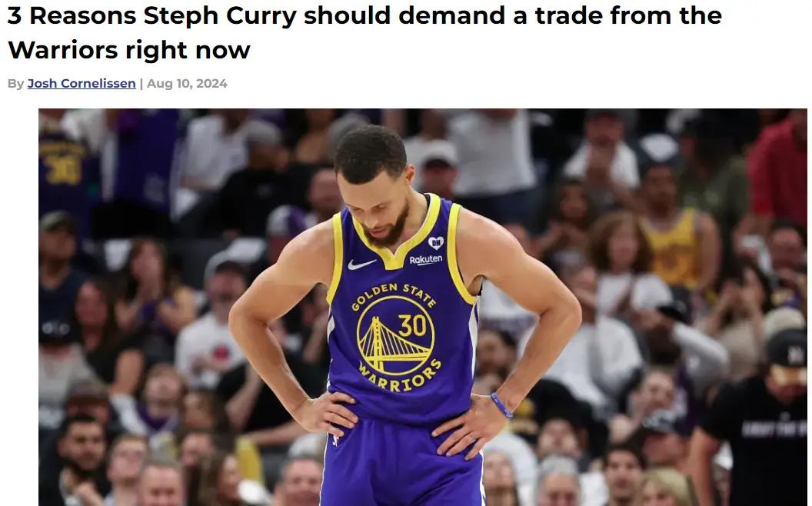Click the "By" byline label
This screenshot has width=812, height=506.
[15, 83]
